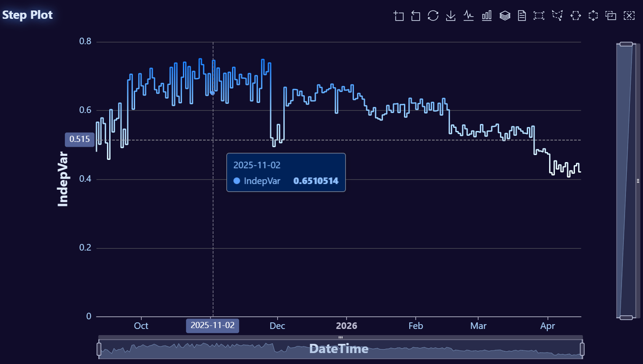643x364 pixels.
Task: Switch to line chart view
Action: [468, 16]
